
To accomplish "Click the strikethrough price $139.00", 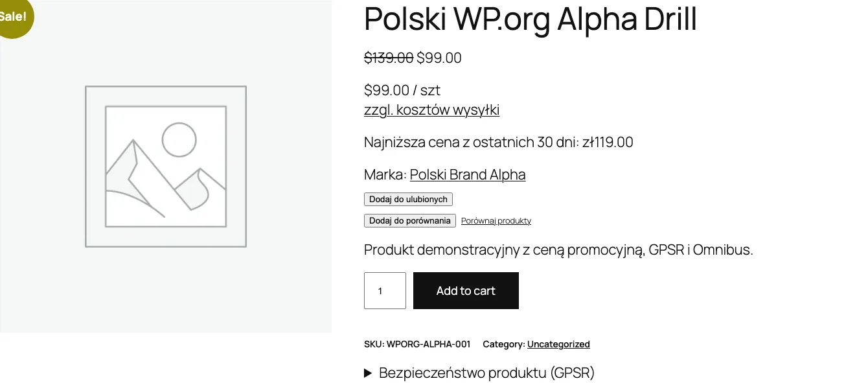I will 389,58.
